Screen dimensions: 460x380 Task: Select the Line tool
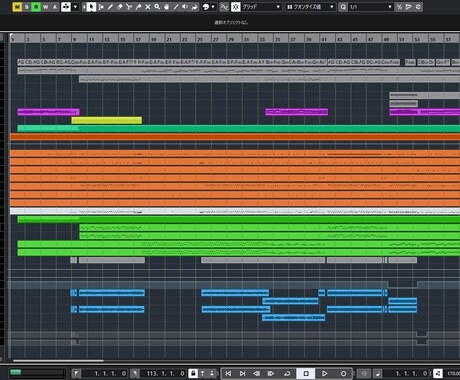click(176, 7)
